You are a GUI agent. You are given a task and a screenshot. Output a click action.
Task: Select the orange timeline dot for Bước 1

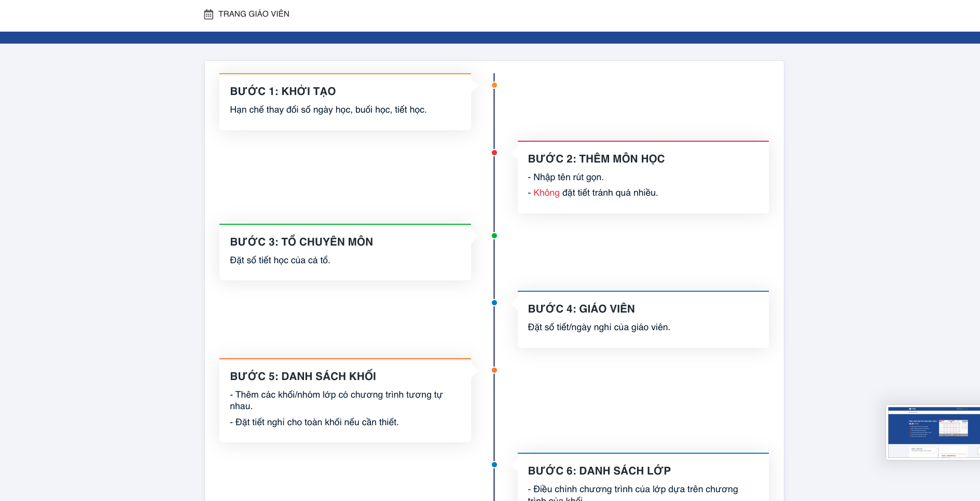point(494,85)
